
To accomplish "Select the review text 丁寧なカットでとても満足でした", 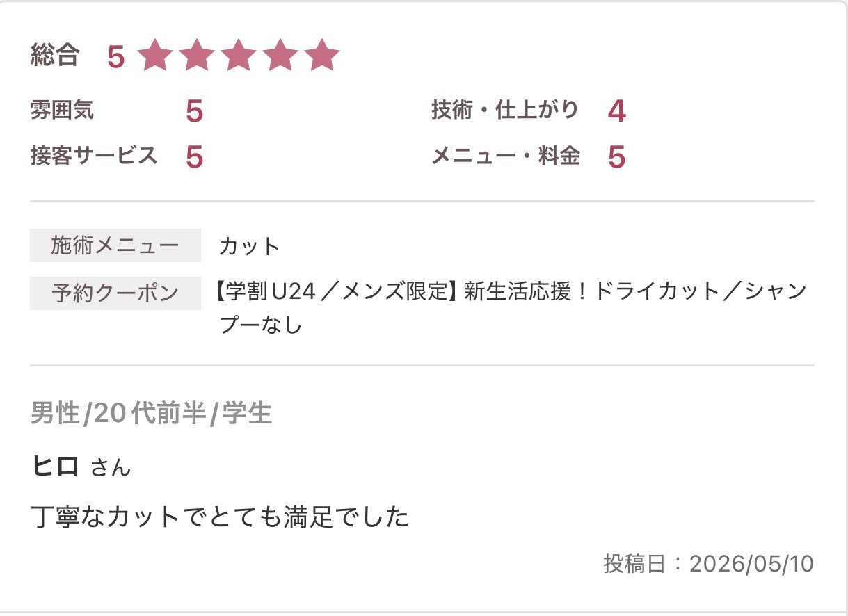I will [221, 517].
